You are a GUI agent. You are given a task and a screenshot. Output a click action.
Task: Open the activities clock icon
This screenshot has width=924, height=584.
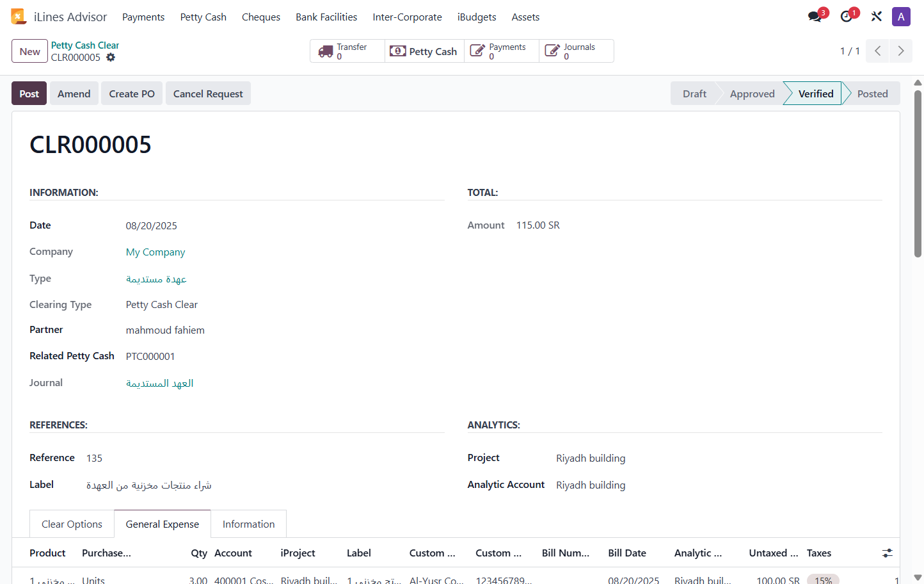(x=847, y=17)
